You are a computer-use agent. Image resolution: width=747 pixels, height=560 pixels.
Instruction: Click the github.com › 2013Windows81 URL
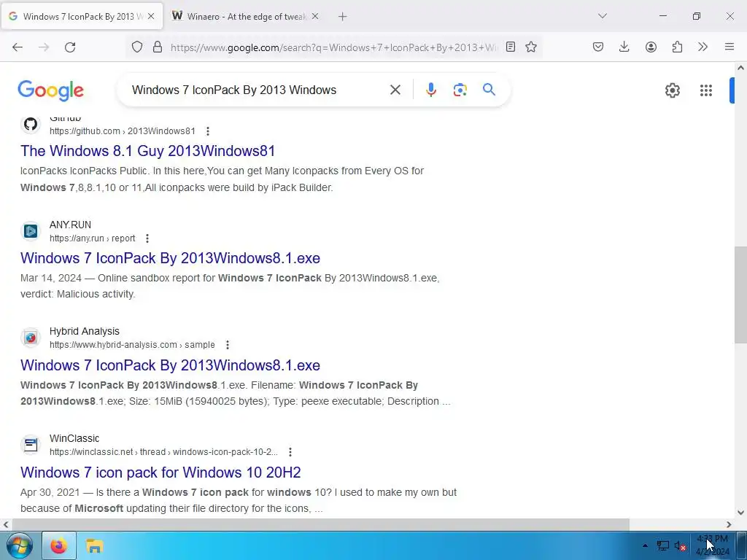(123, 131)
